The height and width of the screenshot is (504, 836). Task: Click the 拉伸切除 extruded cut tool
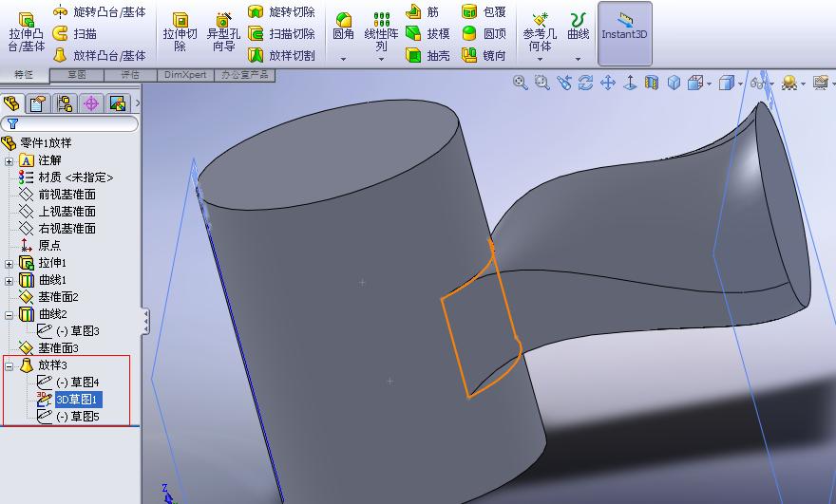pyautogui.click(x=180, y=33)
